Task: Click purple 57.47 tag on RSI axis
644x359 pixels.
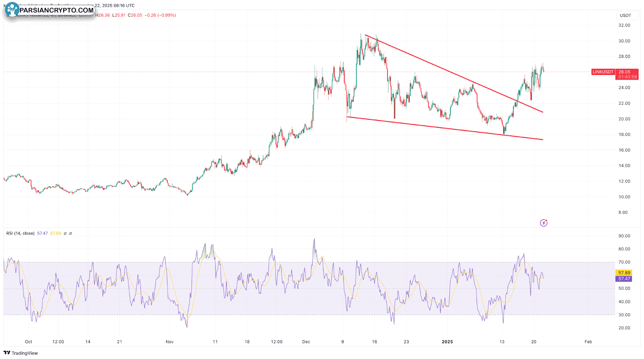Action: [x=624, y=279]
